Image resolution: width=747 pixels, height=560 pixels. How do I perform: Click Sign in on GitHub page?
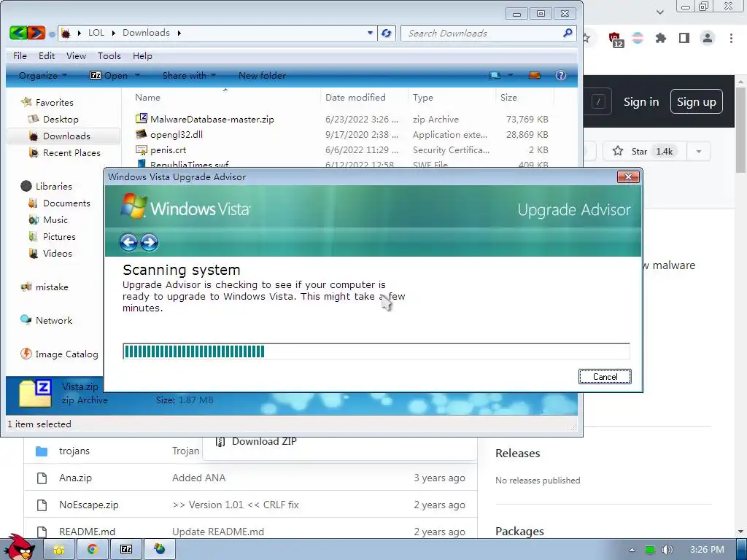[x=641, y=102]
